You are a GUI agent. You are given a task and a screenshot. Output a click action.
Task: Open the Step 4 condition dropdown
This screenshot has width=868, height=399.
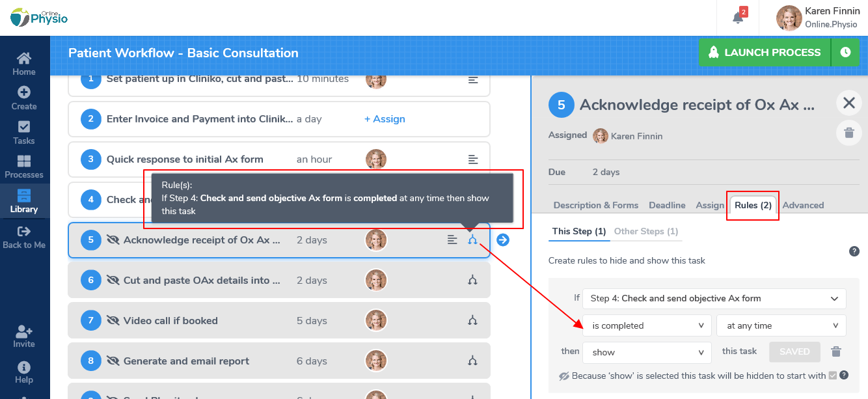point(713,298)
